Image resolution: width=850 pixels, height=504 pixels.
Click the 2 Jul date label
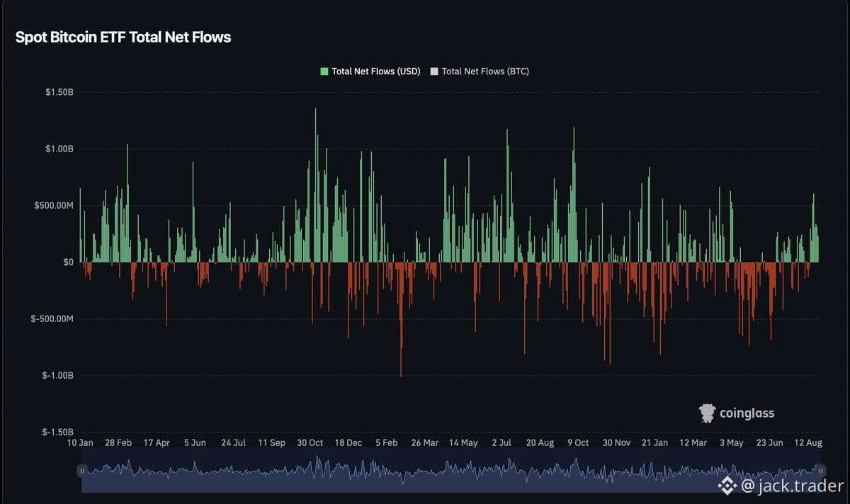pyautogui.click(x=501, y=443)
